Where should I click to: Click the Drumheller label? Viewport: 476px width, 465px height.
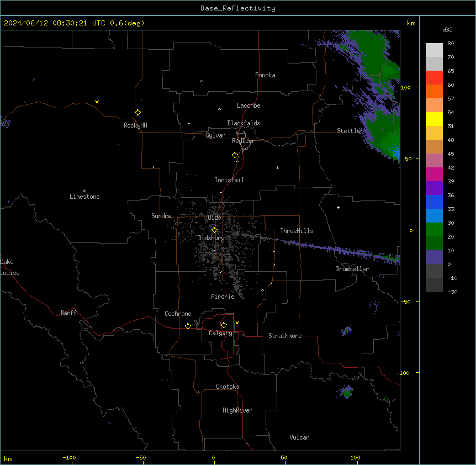point(352,269)
